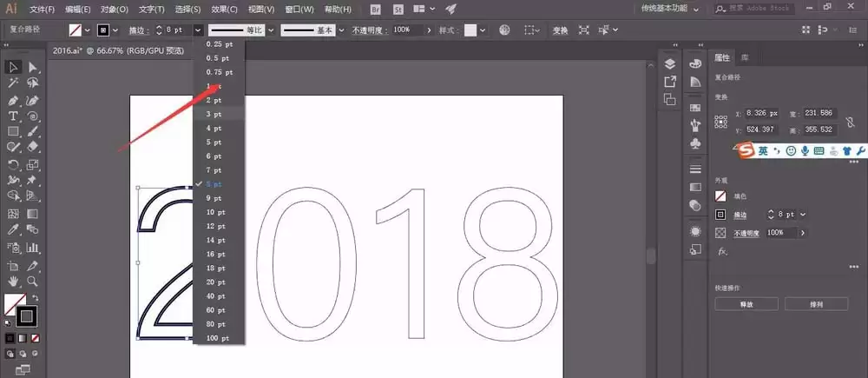Viewport: 868px width, 378px height.
Task: Click the 释放 quick action button
Action: pyautogui.click(x=746, y=304)
